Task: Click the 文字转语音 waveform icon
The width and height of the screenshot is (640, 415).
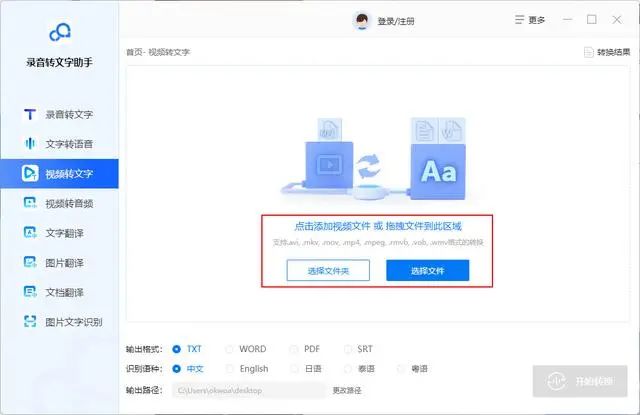Action: pos(30,144)
